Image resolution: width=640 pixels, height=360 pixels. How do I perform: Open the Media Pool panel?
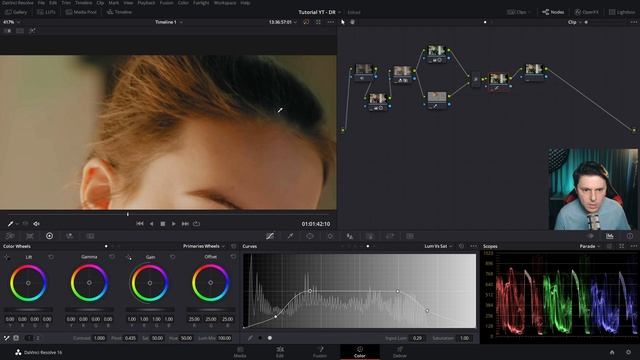pos(81,12)
